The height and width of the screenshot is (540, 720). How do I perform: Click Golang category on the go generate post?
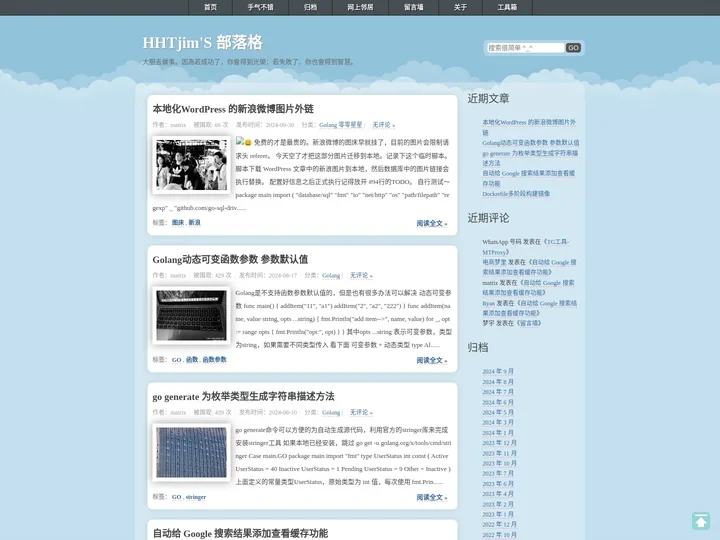click(x=331, y=412)
